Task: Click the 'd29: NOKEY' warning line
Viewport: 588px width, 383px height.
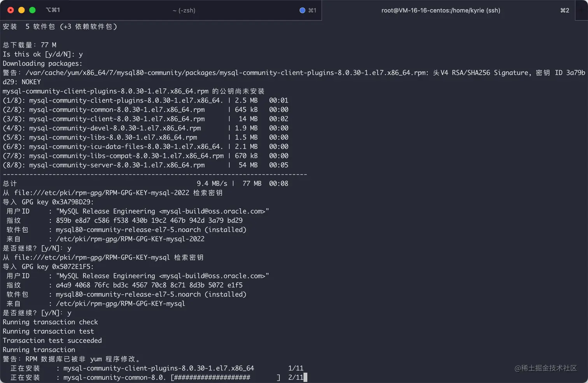Action: point(22,82)
